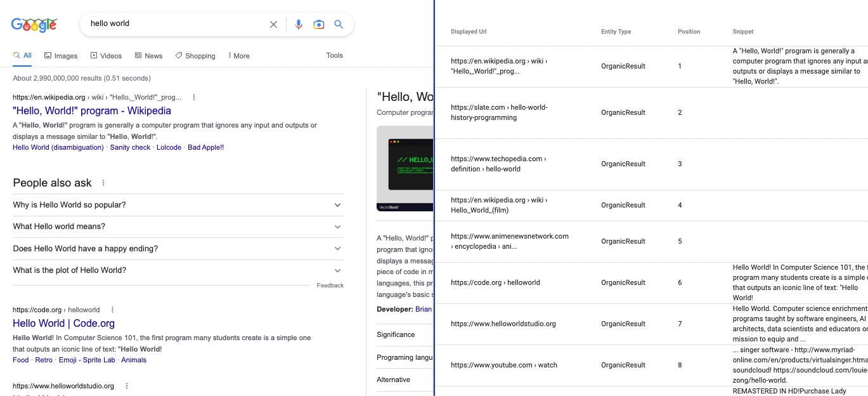Viewport: 868px width, 396px height.
Task: Open the Tools search options
Action: point(335,55)
